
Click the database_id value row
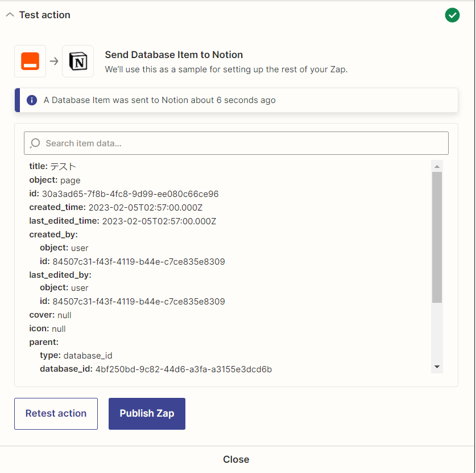tap(156, 369)
